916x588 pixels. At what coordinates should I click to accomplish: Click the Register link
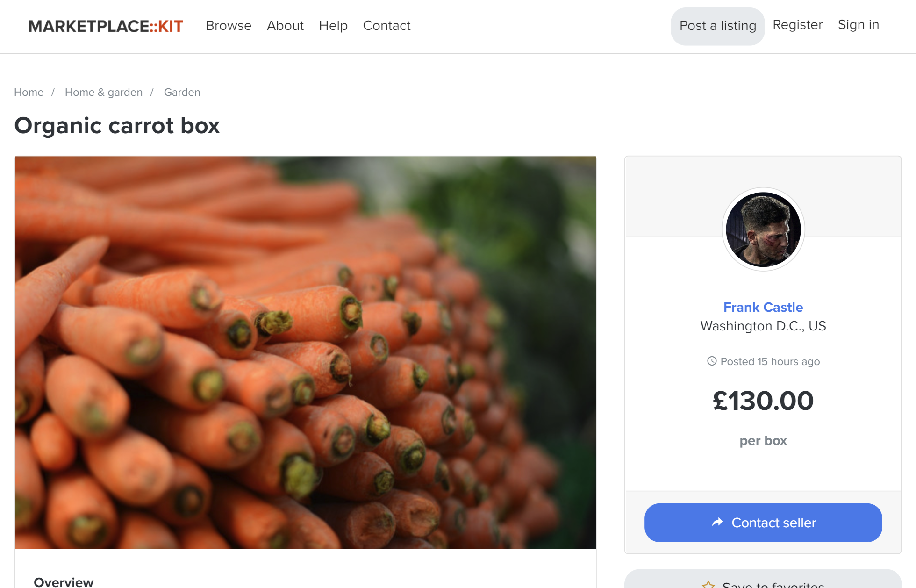797,24
